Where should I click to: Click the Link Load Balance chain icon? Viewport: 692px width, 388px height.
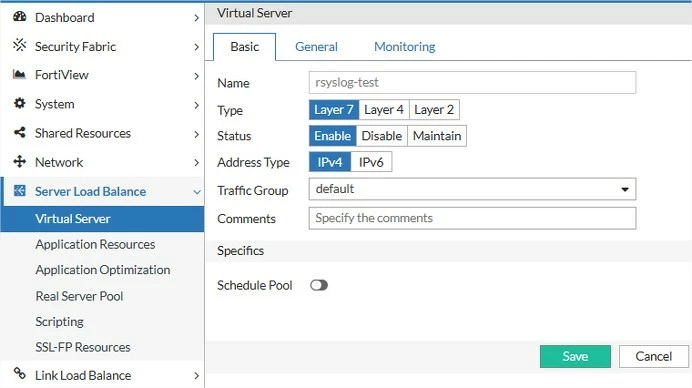pos(19,373)
